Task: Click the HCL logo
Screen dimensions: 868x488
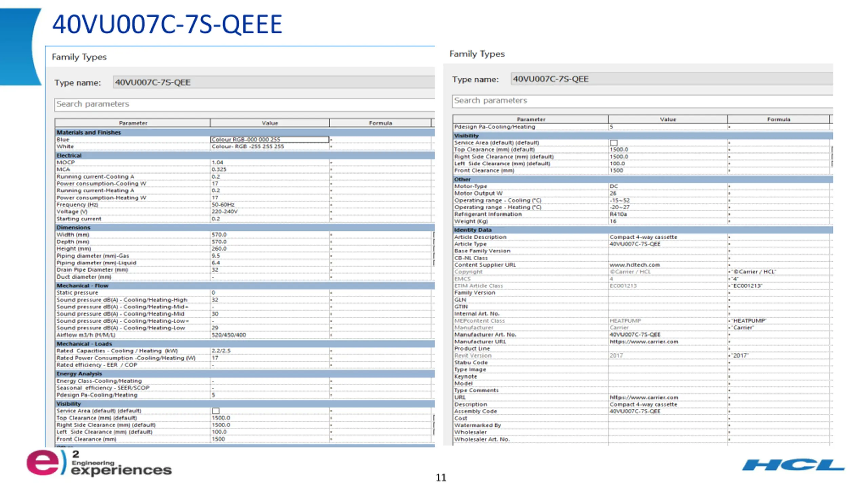Action: (793, 465)
